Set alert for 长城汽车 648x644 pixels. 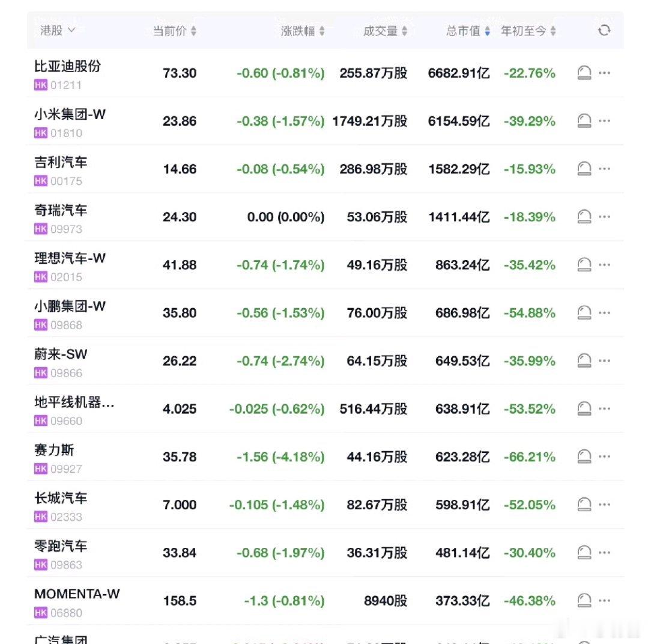click(584, 505)
